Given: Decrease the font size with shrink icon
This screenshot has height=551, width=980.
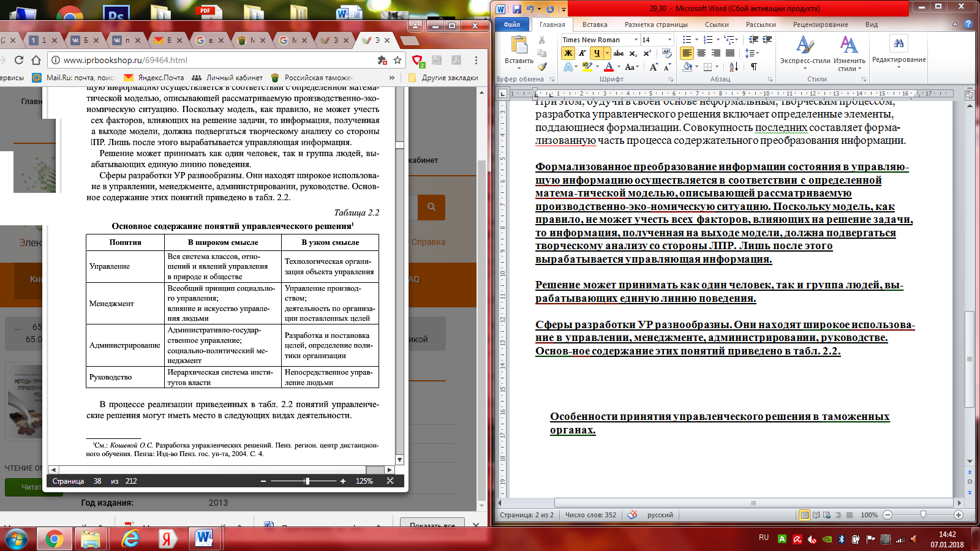Looking at the screenshot, I should pos(667,67).
